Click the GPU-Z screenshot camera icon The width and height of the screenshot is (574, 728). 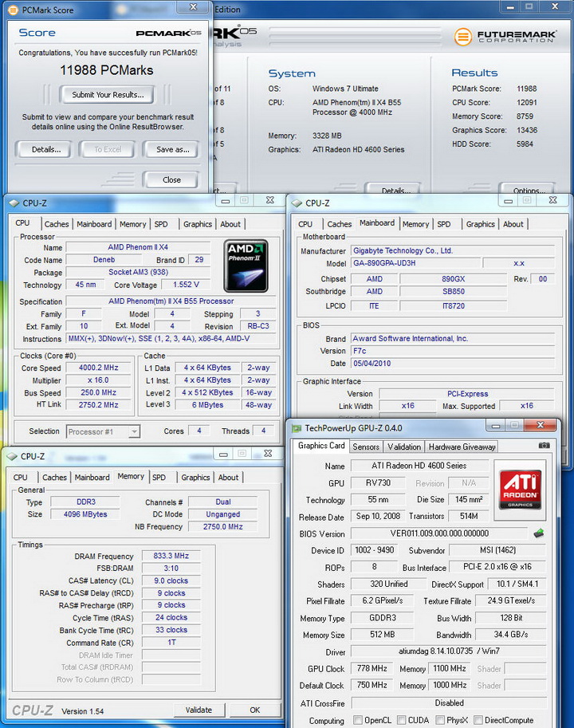point(544,445)
